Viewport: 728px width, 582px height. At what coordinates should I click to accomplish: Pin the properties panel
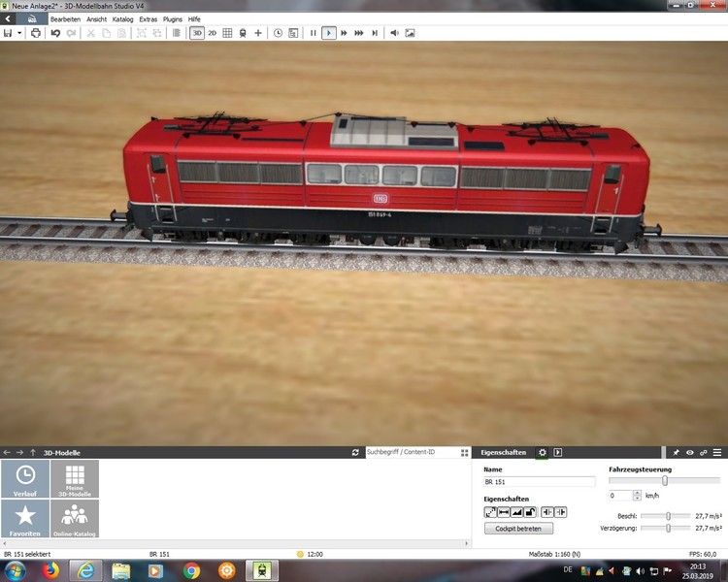(676, 453)
